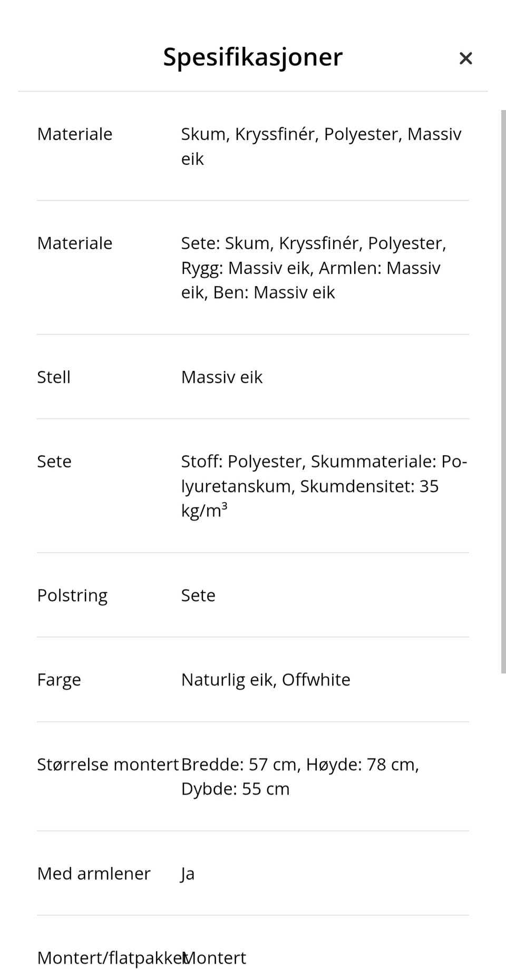Select the Sete specification label
The width and height of the screenshot is (506, 980).
tap(54, 461)
